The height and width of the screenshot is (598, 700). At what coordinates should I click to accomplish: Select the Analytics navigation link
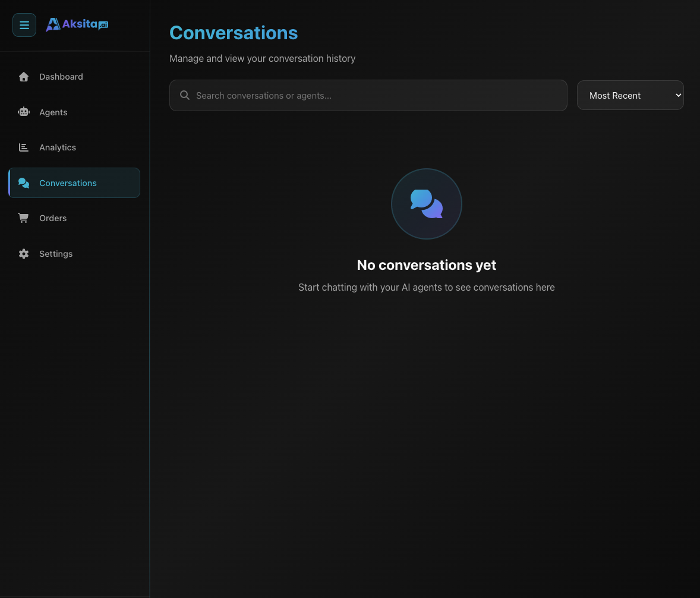[58, 147]
